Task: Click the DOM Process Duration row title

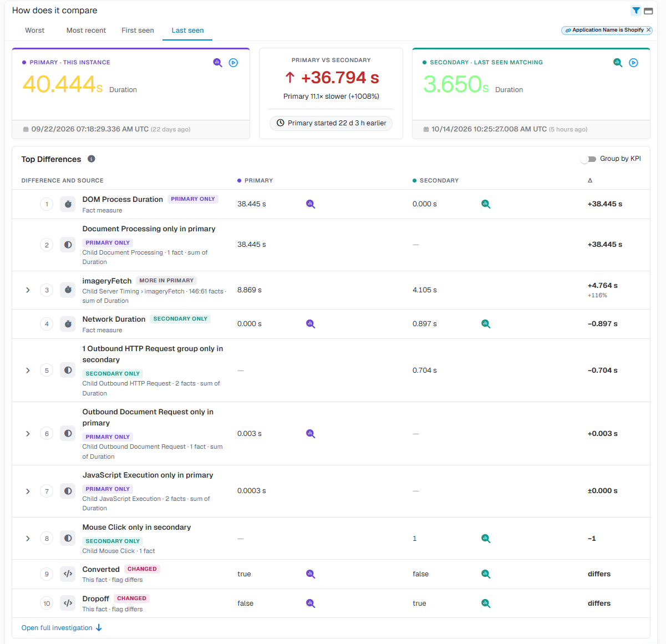Action: point(123,199)
